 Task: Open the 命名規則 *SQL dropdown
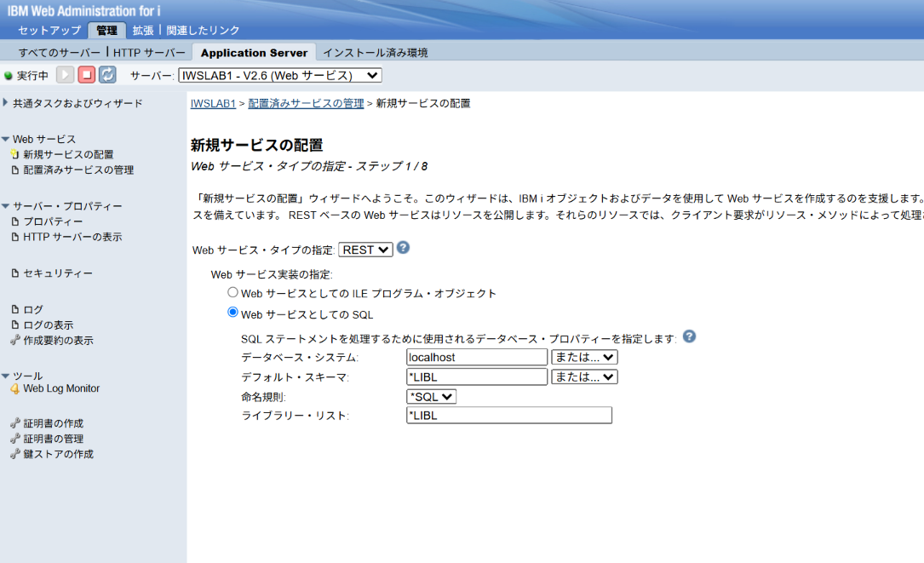pos(432,397)
